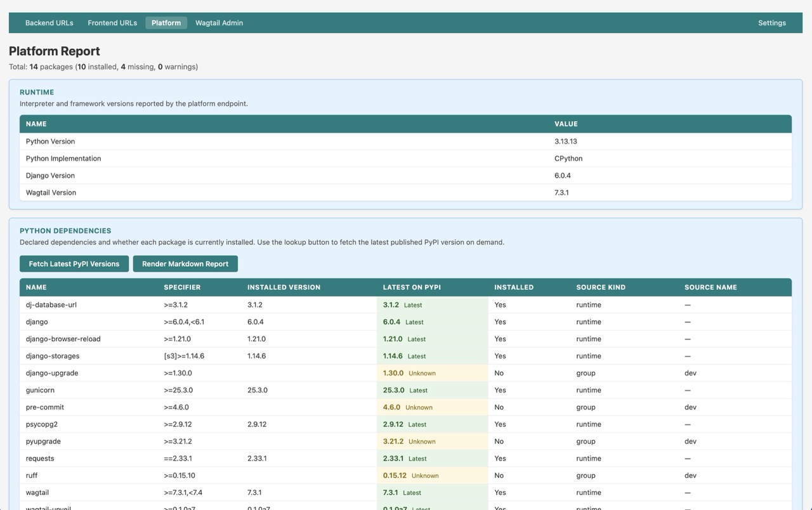Click the Wagtail Version row label

(51, 193)
